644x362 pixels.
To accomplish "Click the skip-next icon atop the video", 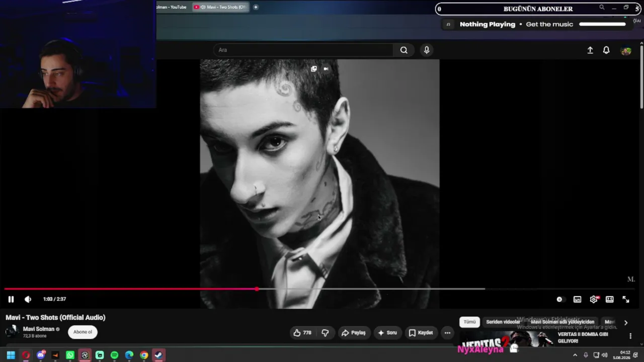I will (x=326, y=69).
